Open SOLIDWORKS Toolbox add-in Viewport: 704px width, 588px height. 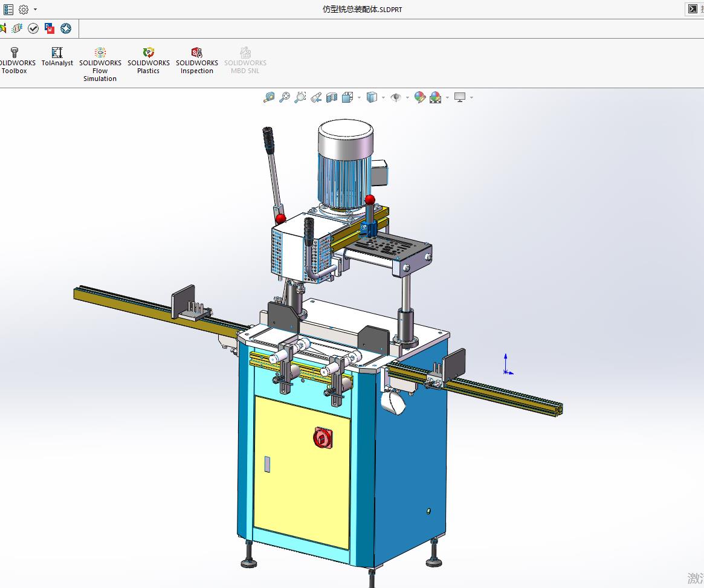[x=15, y=60]
